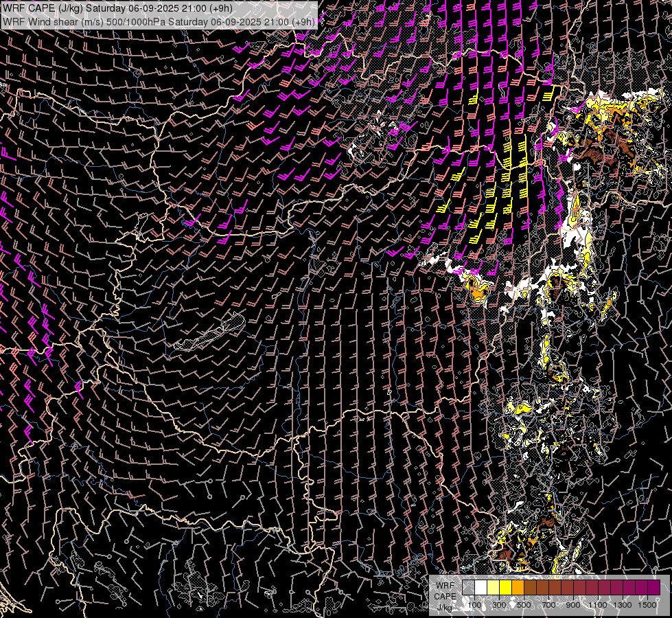Screen dimensions: 672x618
Task: Select the white CAPE legend swatch
Action: click(x=481, y=587)
